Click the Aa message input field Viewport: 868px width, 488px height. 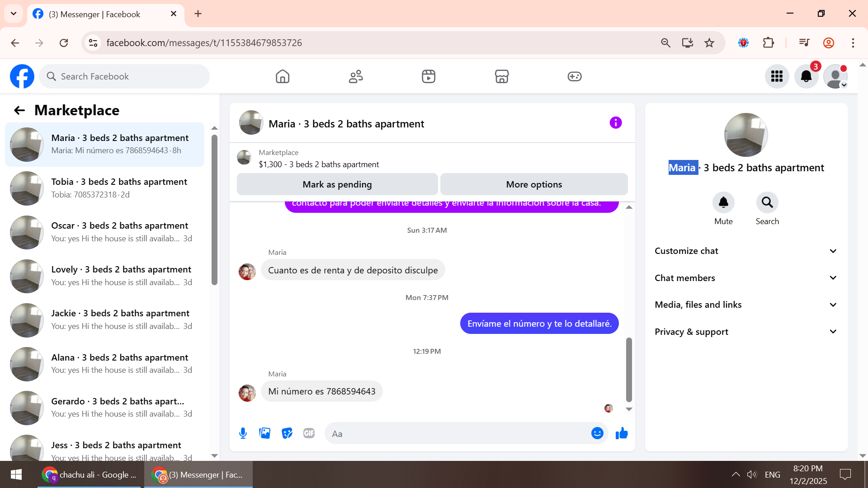(x=457, y=434)
